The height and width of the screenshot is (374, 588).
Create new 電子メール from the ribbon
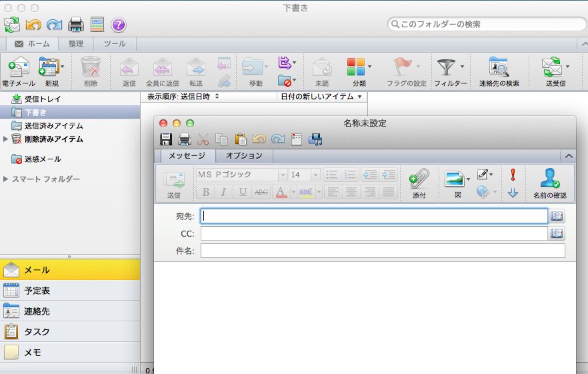pyautogui.click(x=19, y=71)
